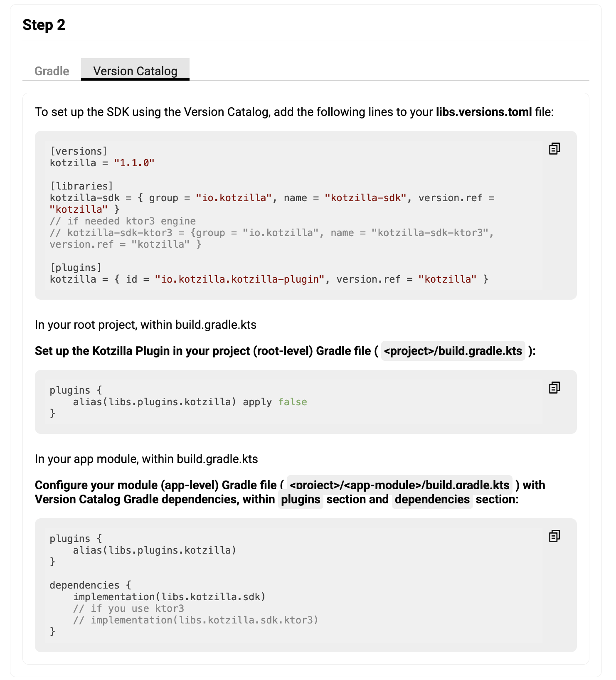Copy the app-module plugins and dependencies snippet
This screenshot has height=680, width=616.
[x=554, y=536]
